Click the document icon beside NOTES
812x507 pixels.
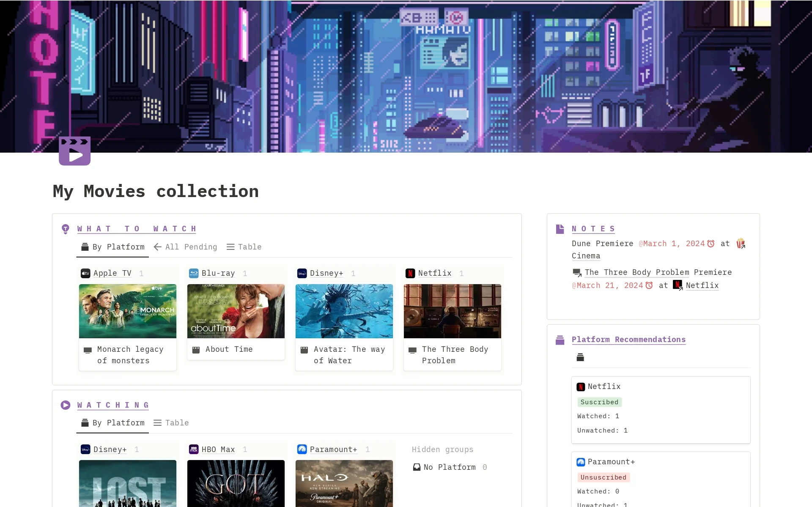[560, 229]
